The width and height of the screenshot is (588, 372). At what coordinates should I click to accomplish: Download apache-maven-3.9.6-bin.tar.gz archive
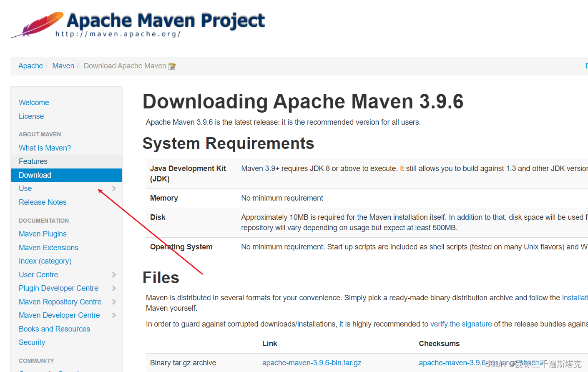click(312, 362)
